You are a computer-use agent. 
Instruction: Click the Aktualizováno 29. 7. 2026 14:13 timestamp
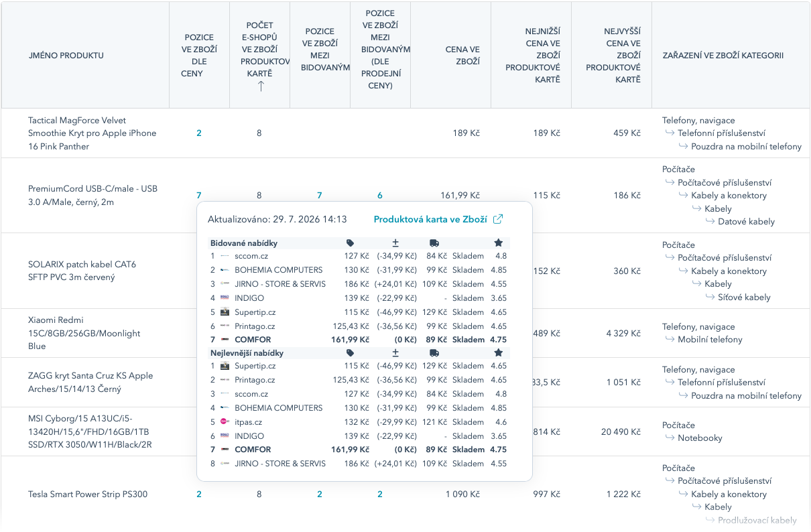click(277, 219)
